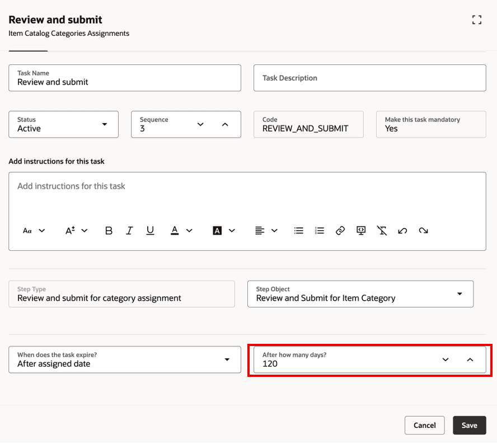Decrease the number of days
The height and width of the screenshot is (448, 497).
click(x=446, y=360)
